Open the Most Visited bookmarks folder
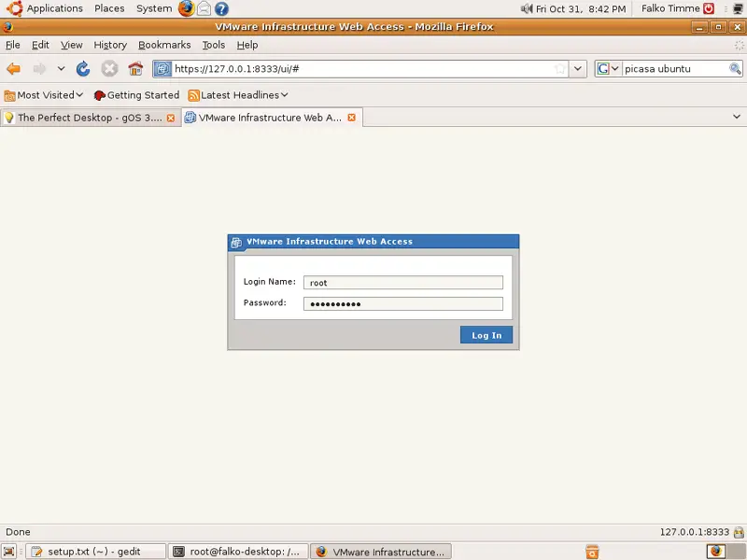747x560 pixels. tap(43, 95)
